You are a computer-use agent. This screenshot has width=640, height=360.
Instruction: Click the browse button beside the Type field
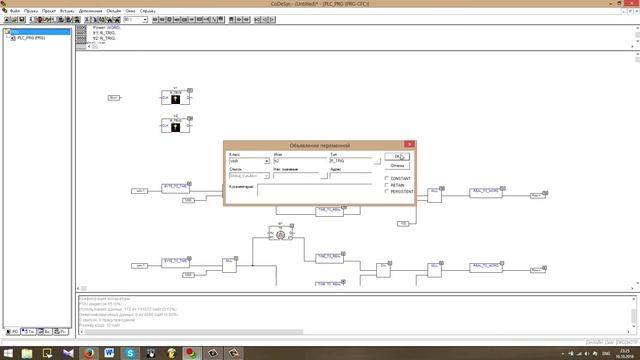tap(377, 161)
